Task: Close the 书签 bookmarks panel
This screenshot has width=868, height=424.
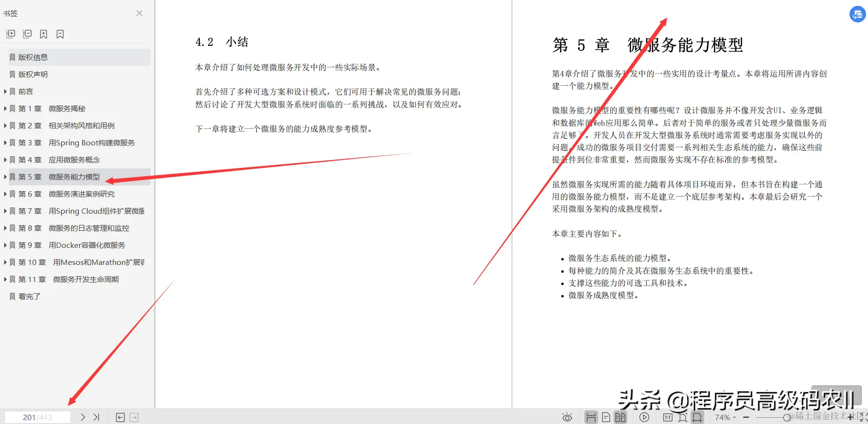Action: click(x=139, y=13)
